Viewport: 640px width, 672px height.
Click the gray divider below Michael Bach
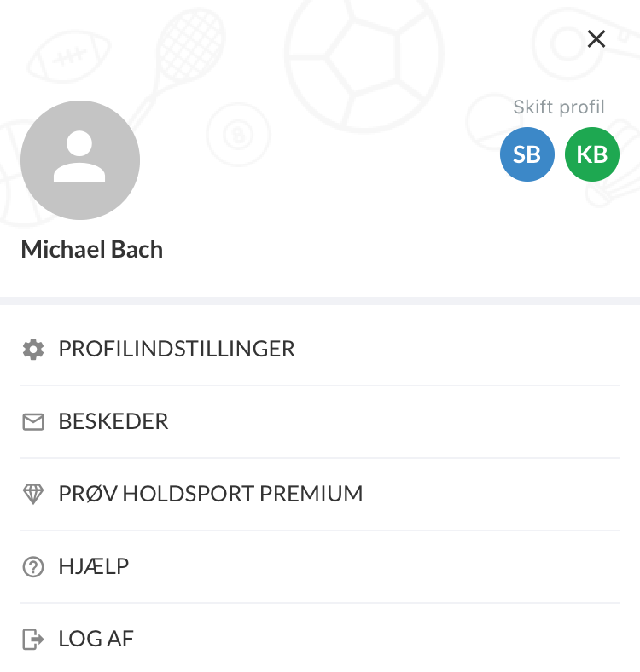click(x=320, y=301)
